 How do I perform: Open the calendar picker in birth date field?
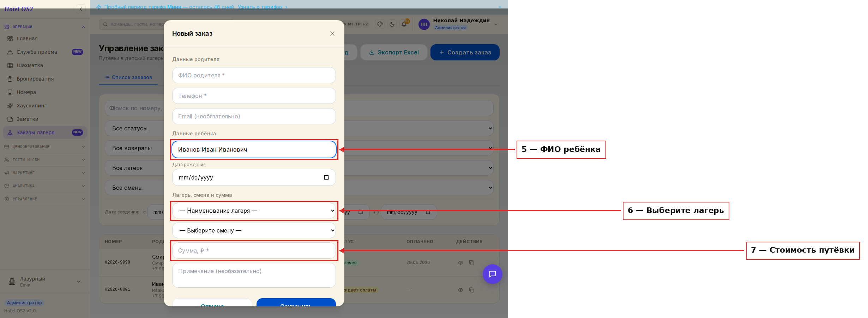[326, 177]
